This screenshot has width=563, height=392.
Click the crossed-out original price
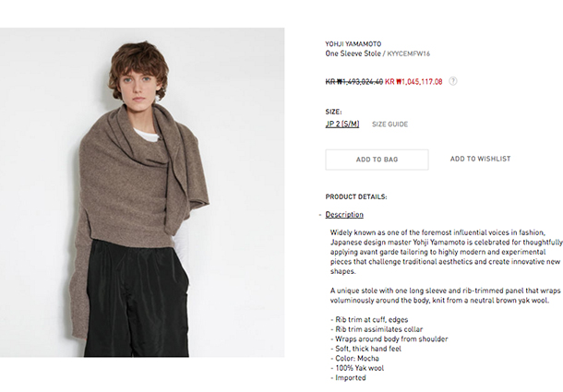click(354, 82)
